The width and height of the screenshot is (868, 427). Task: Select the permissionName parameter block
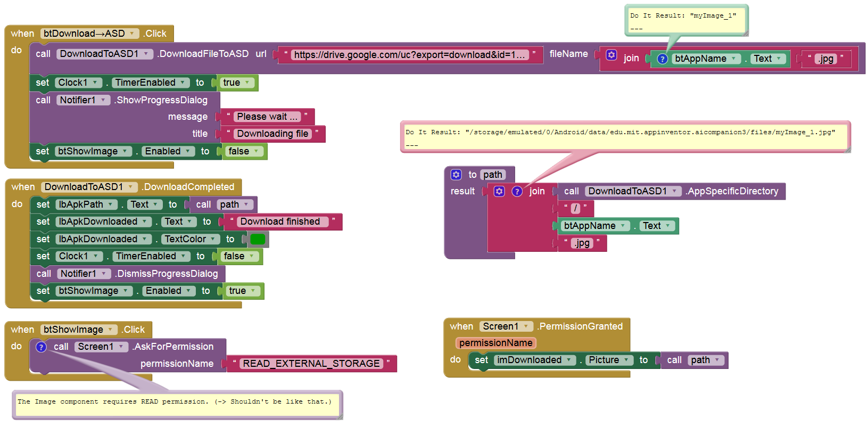pos(495,343)
